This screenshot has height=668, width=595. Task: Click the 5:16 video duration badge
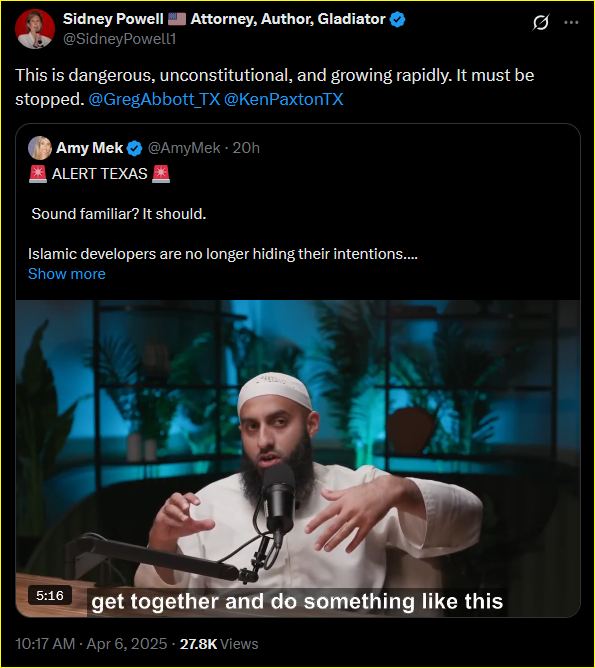(x=50, y=595)
